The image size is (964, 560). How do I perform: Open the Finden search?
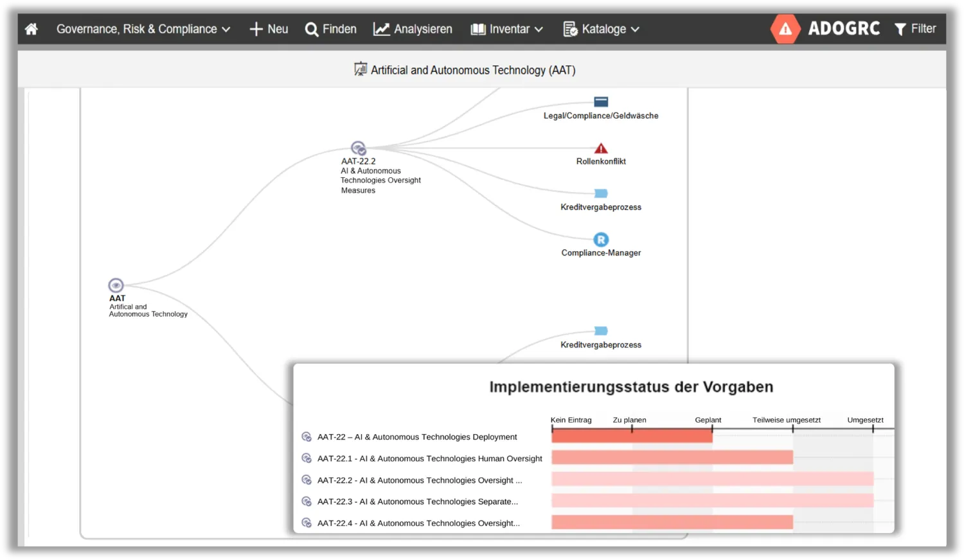(x=330, y=29)
